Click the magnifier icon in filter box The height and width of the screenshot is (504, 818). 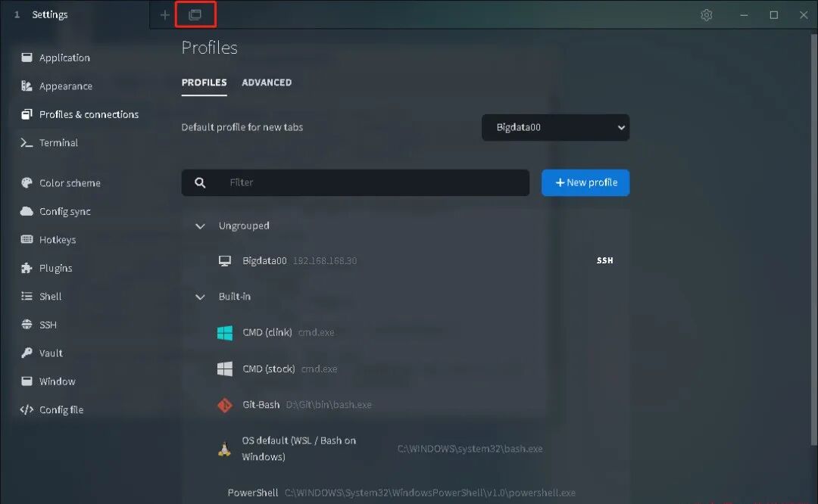tap(200, 182)
